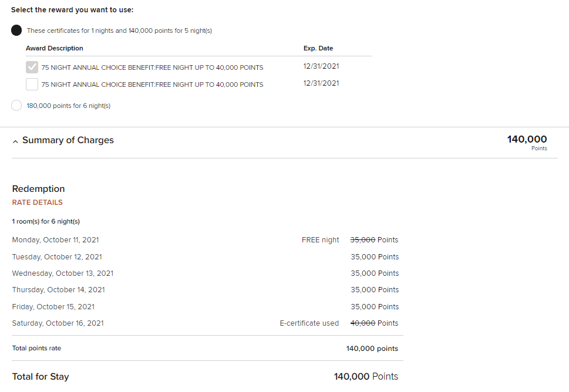Click the second certificate's 12/31/2021 expiration date

[x=321, y=83]
